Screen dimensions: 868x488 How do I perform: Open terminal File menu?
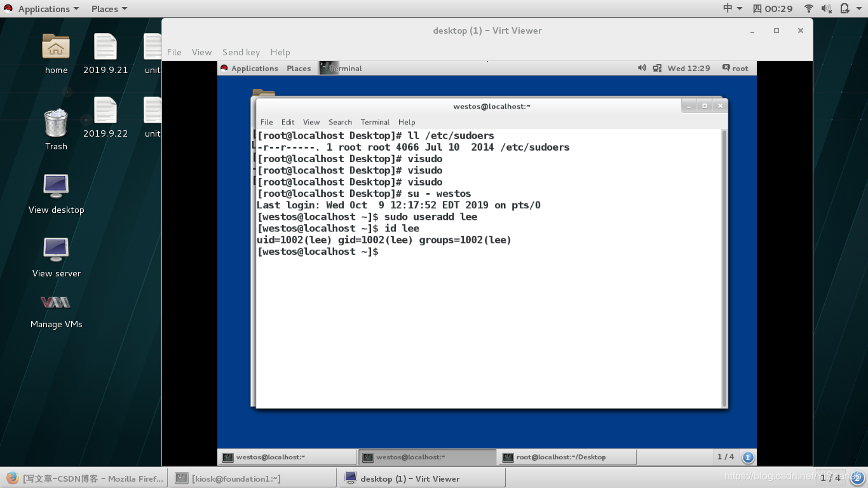266,122
